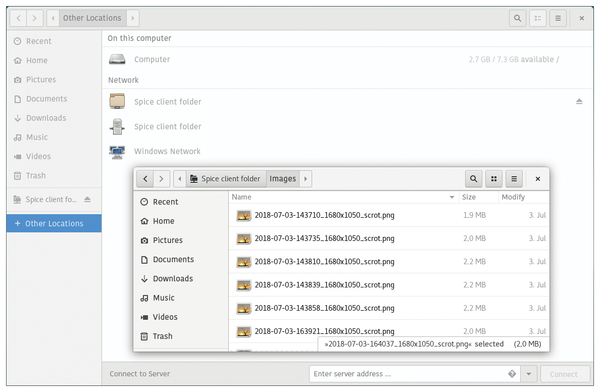Select file 2018-07-03-143858_1680x1050_scrot.png
600x392 pixels.
pos(389,308)
